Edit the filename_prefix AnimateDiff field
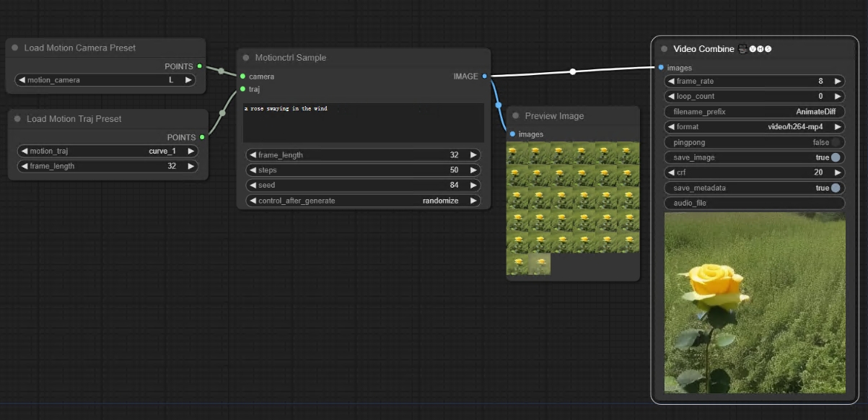Screen dimensions: 868x420 coord(755,112)
